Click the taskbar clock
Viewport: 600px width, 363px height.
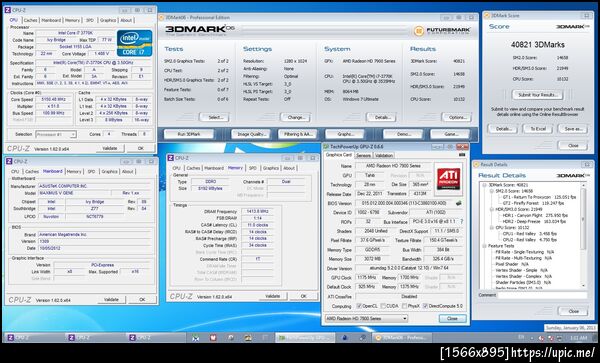(578, 338)
